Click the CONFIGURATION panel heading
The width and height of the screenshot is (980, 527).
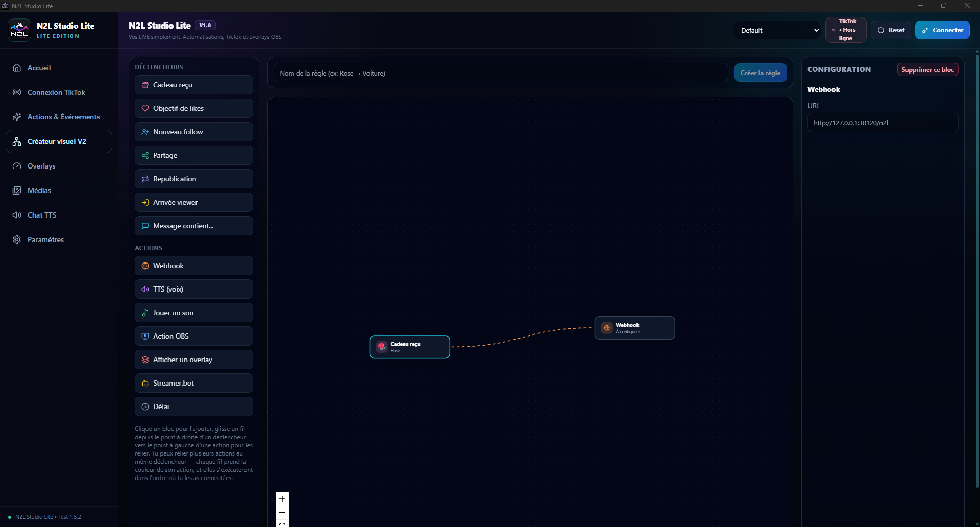[839, 69]
